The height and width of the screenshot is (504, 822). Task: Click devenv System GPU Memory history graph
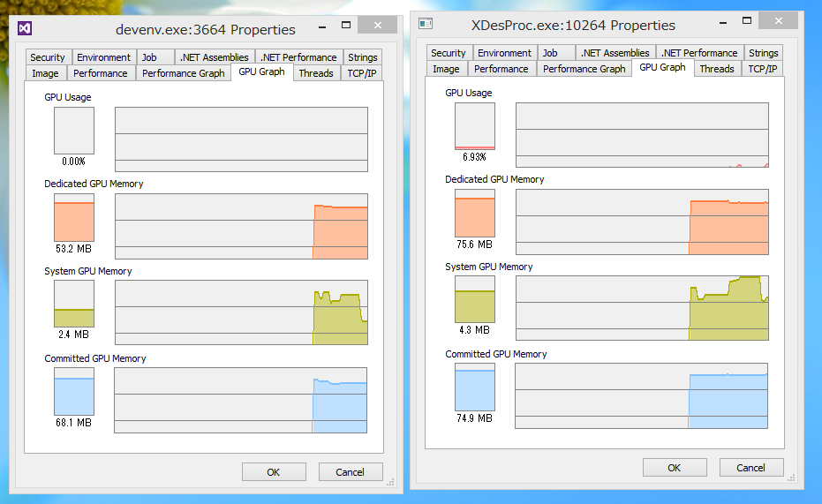click(241, 312)
